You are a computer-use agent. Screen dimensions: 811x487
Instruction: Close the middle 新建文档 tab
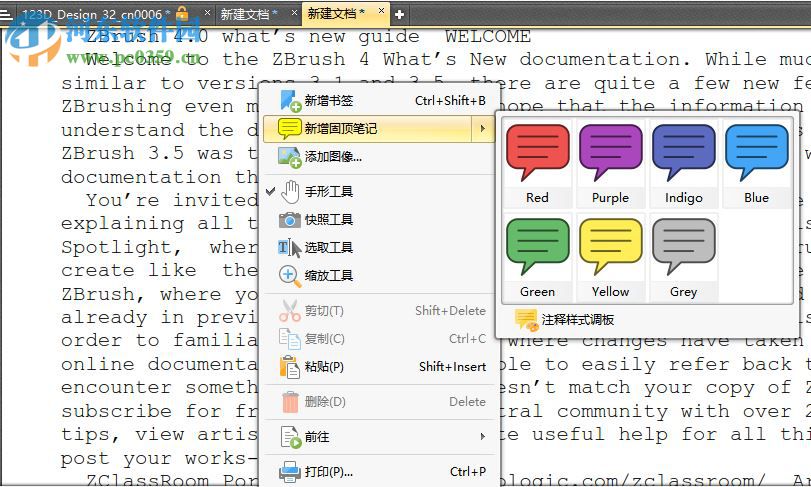[x=294, y=12]
